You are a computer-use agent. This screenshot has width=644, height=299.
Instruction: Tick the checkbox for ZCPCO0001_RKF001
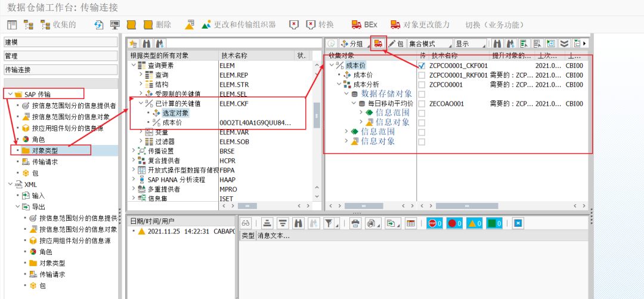422,75
